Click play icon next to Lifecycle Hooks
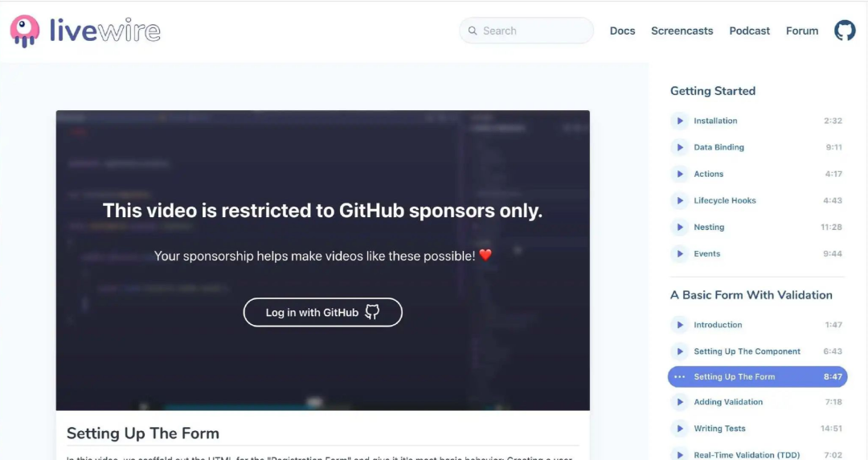The height and width of the screenshot is (460, 868). (678, 200)
